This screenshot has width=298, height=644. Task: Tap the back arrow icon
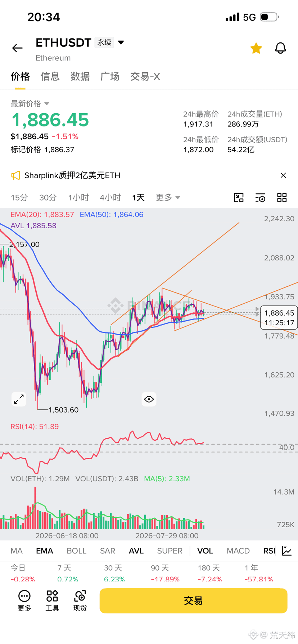(x=17, y=48)
